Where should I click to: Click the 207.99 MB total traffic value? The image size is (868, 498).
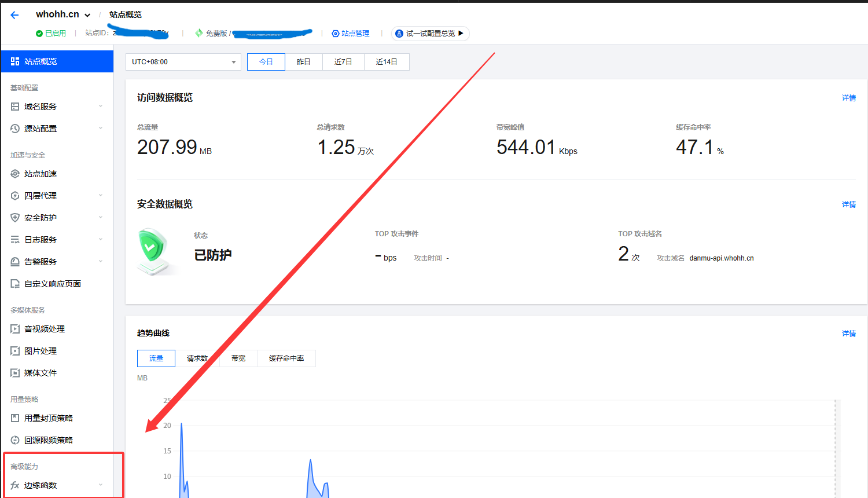pyautogui.click(x=174, y=148)
